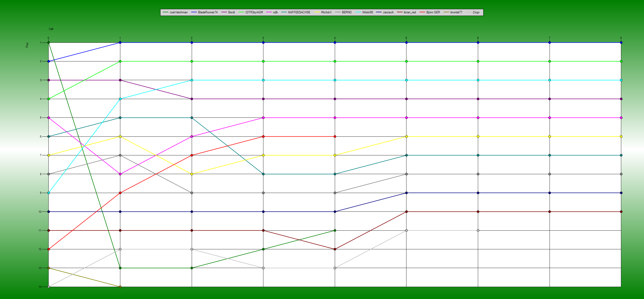
Task: Click Janosch legend entry
Action: [388, 12]
